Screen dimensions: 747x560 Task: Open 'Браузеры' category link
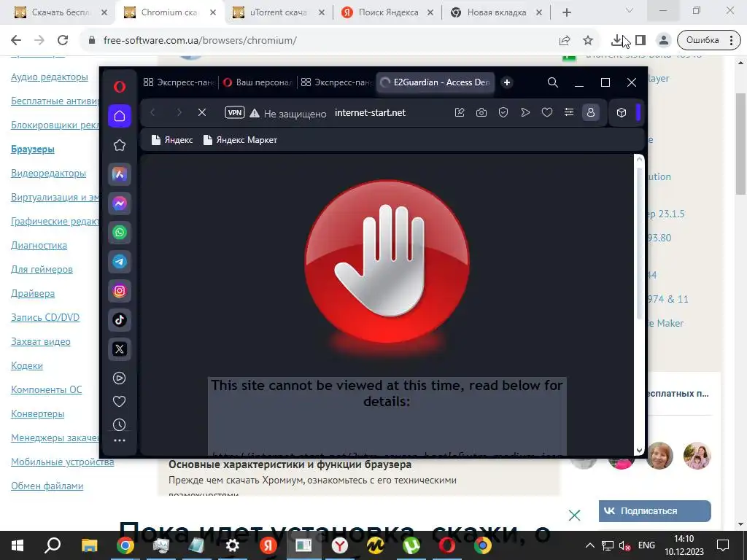(33, 149)
